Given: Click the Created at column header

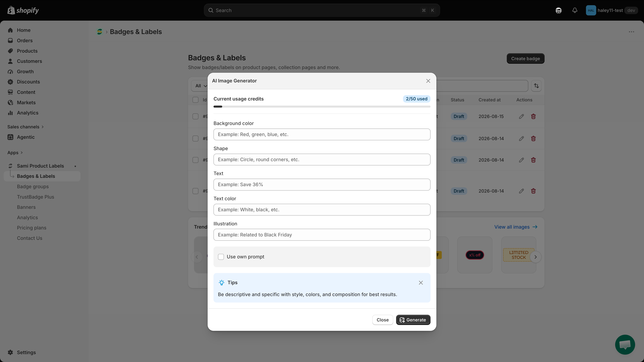Looking at the screenshot, I should [x=490, y=100].
